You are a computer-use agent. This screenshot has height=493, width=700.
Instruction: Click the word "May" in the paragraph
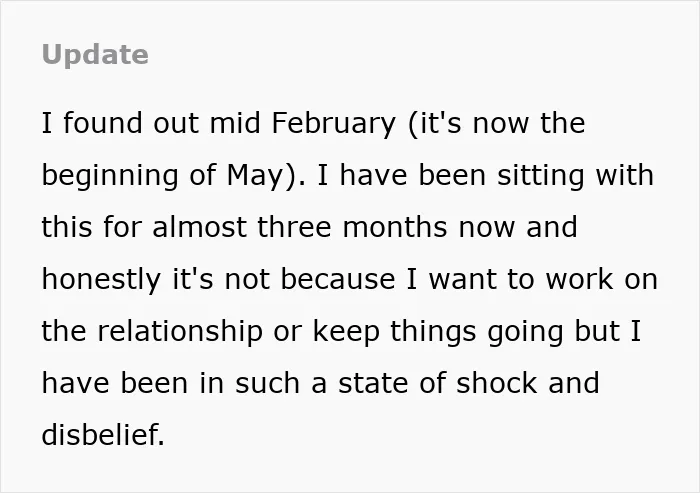coord(256,175)
